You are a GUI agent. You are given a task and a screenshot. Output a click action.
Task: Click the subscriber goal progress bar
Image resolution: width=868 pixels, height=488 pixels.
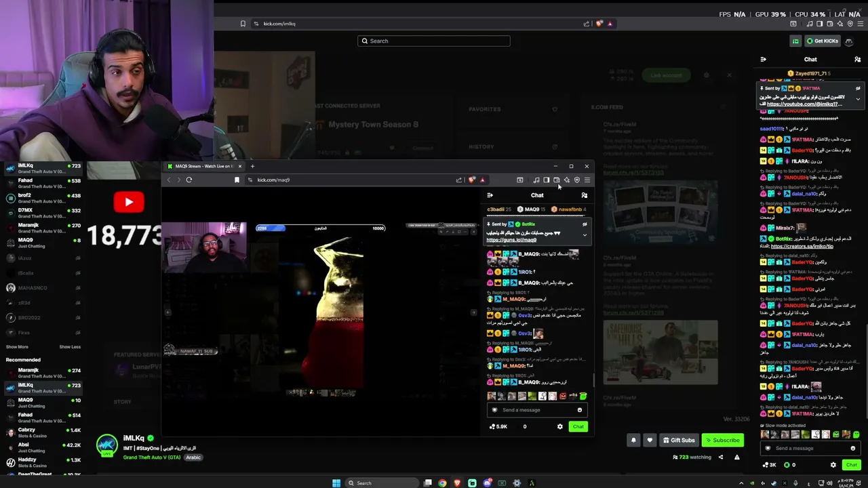pos(321,228)
